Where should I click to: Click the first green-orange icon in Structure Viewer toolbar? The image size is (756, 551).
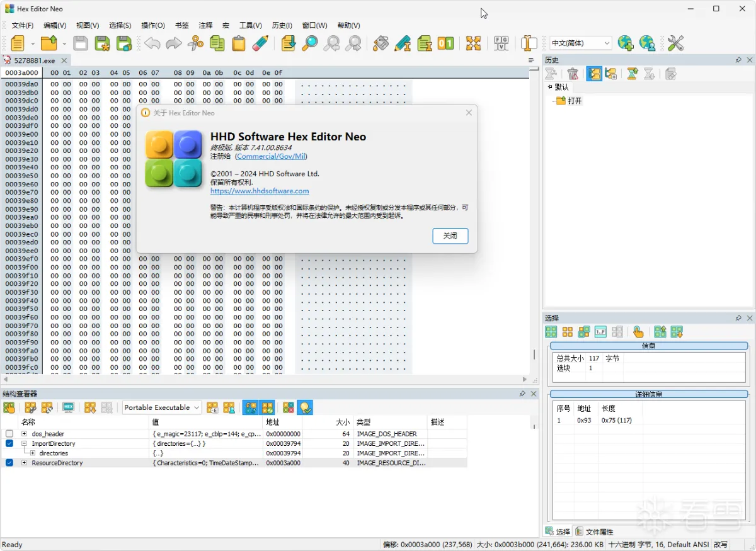point(9,407)
